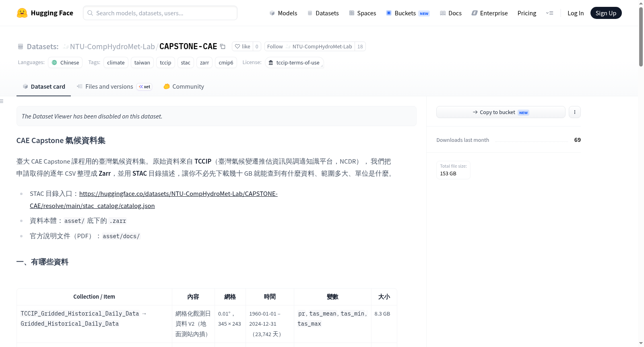This screenshot has height=347, width=644.
Task: Select the zarr tag
Action: coord(204,62)
